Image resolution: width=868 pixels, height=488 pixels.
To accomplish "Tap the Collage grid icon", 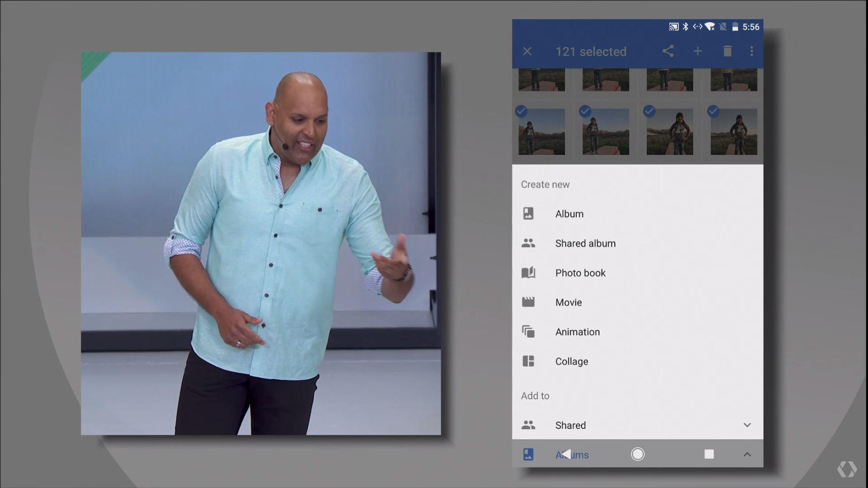I will pos(528,361).
